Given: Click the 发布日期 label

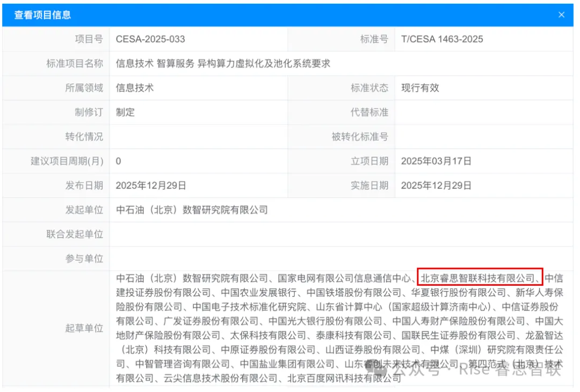Looking at the screenshot, I should 84,186.
